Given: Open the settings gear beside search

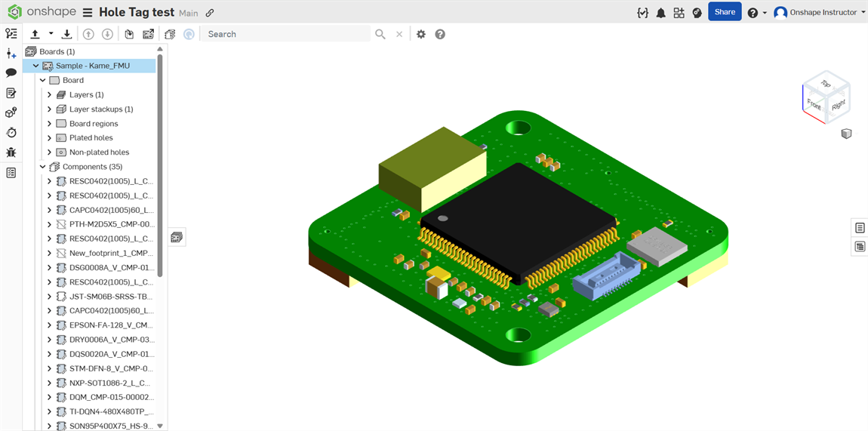Looking at the screenshot, I should point(421,34).
